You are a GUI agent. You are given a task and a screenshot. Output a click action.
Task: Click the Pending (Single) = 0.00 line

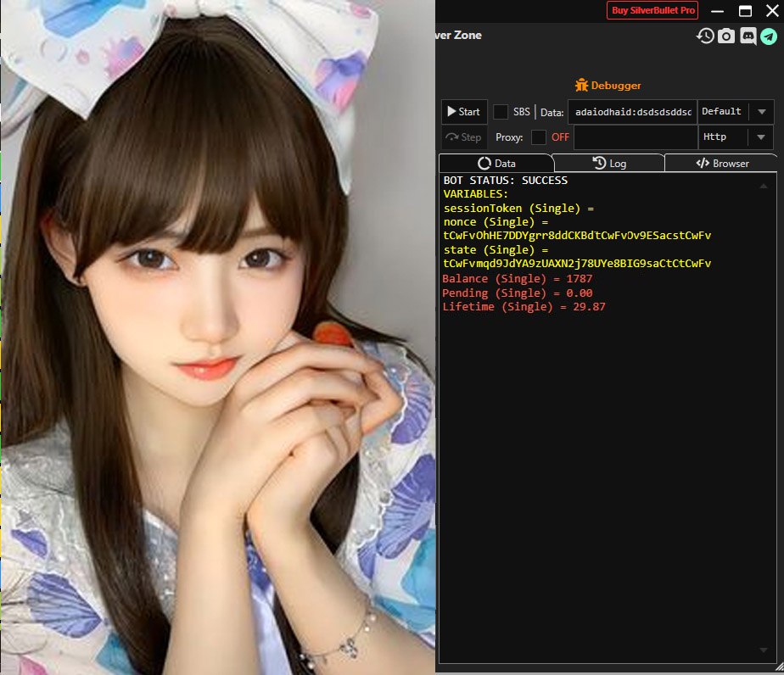[518, 293]
